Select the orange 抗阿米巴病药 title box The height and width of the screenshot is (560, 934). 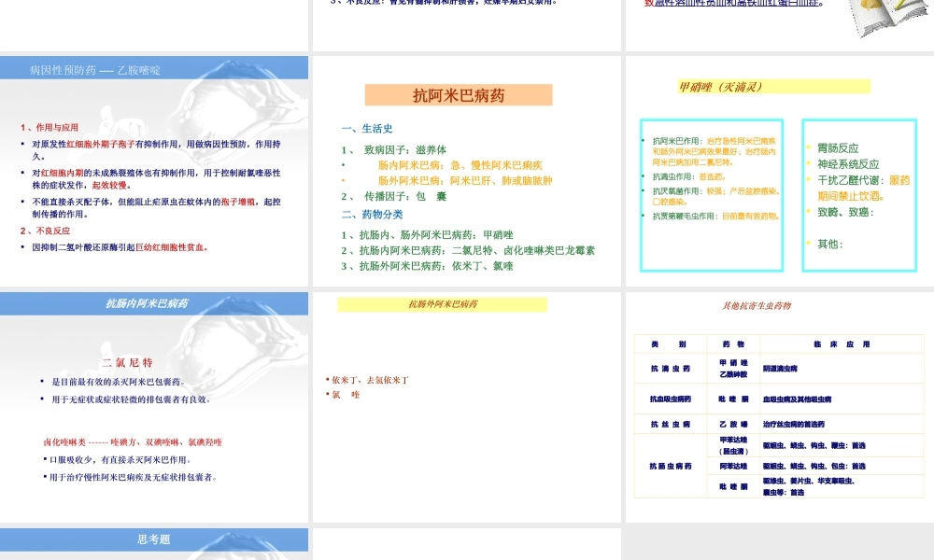(x=458, y=94)
